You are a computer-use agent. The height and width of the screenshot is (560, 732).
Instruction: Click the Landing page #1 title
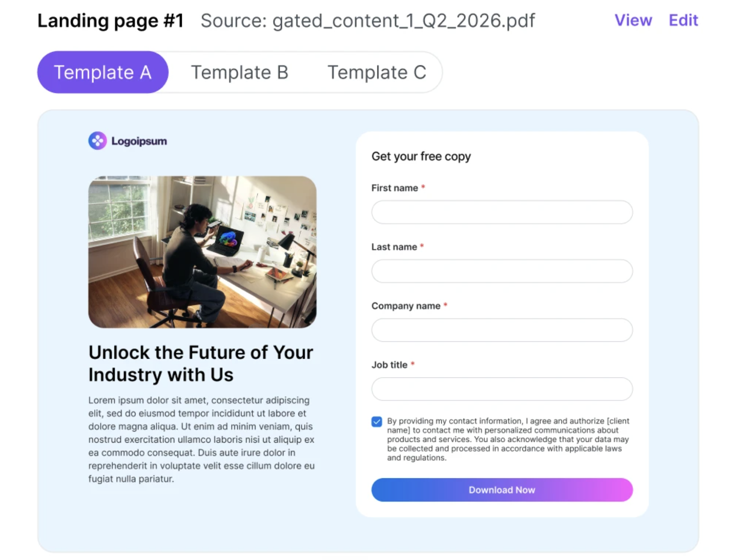pyautogui.click(x=111, y=21)
